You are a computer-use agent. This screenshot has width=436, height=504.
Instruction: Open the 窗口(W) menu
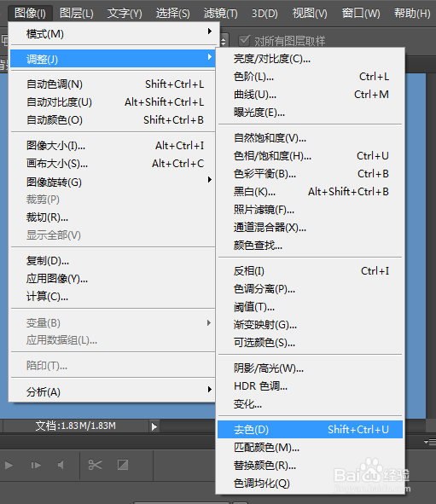coord(361,13)
